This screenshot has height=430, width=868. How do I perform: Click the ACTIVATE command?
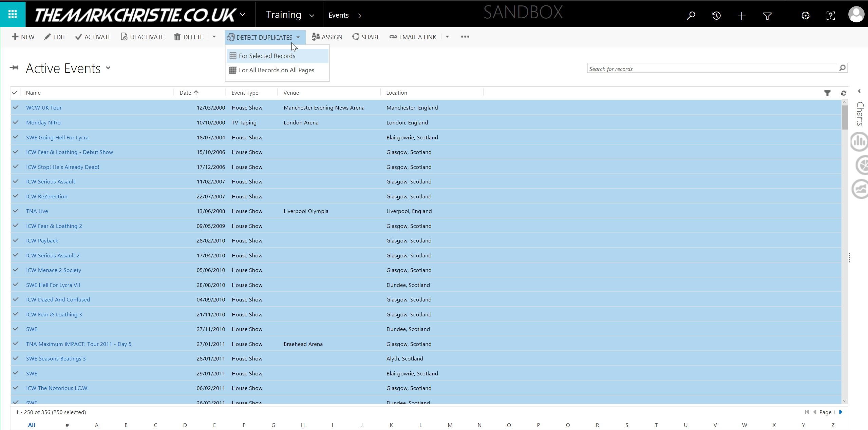[93, 37]
